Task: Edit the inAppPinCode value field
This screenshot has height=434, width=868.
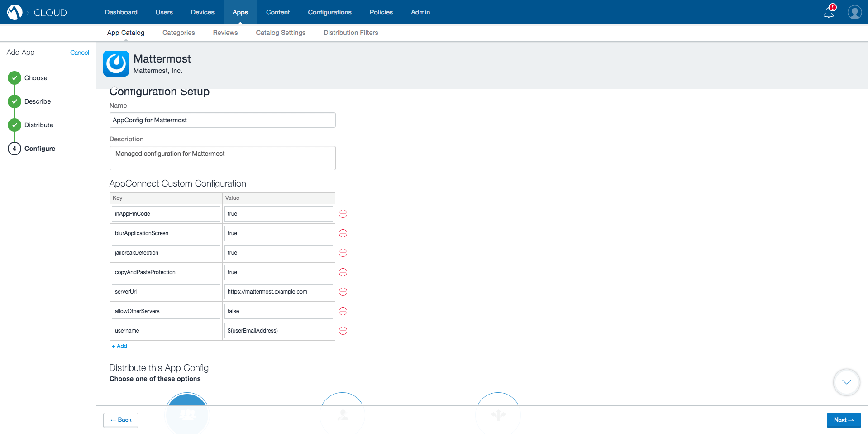Action: [279, 214]
